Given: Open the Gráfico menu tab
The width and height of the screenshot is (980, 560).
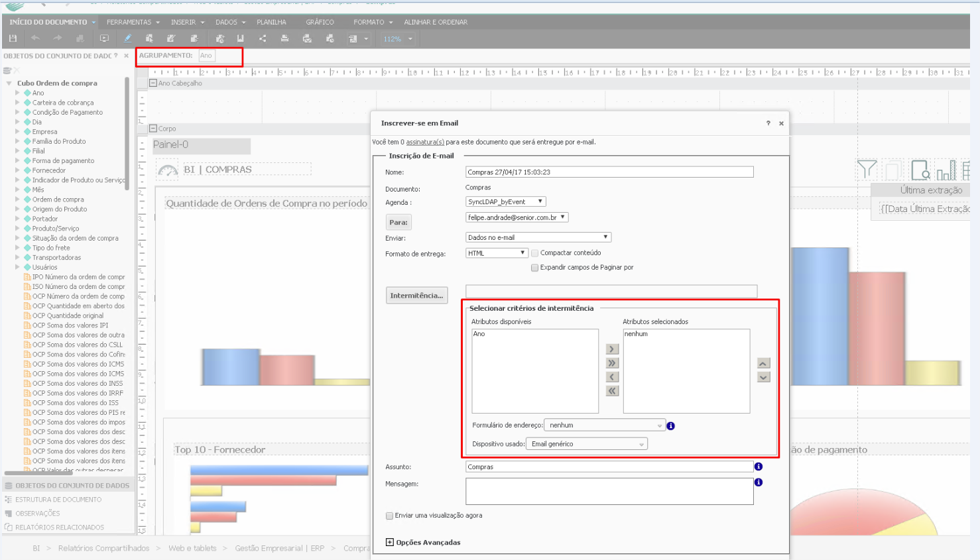Looking at the screenshot, I should point(320,22).
